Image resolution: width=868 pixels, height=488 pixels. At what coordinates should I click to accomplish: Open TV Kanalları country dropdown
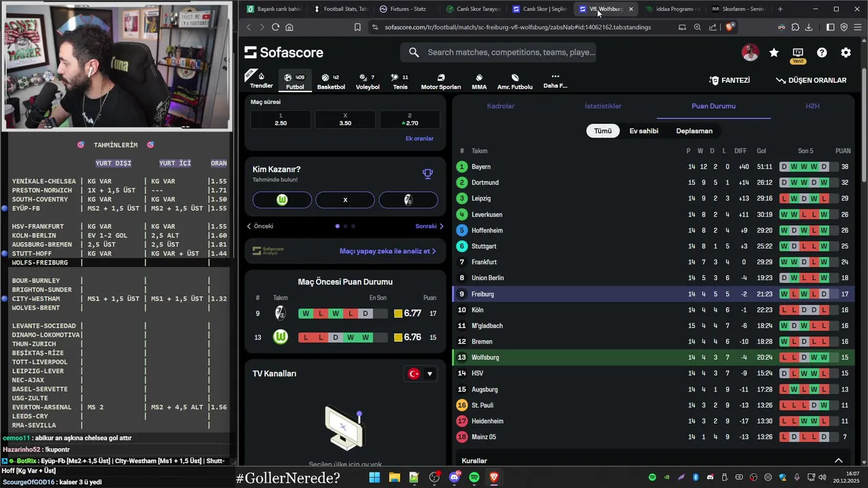pyautogui.click(x=420, y=373)
